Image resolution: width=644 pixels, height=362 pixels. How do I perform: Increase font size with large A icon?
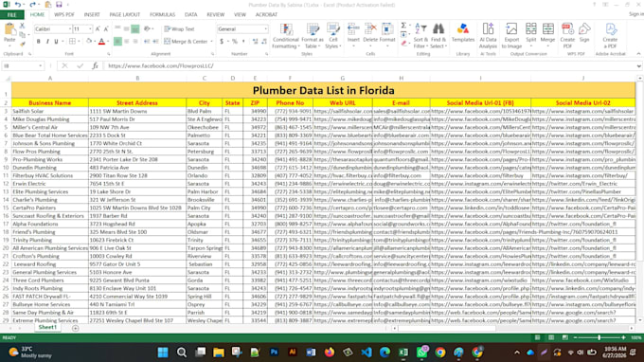point(98,29)
